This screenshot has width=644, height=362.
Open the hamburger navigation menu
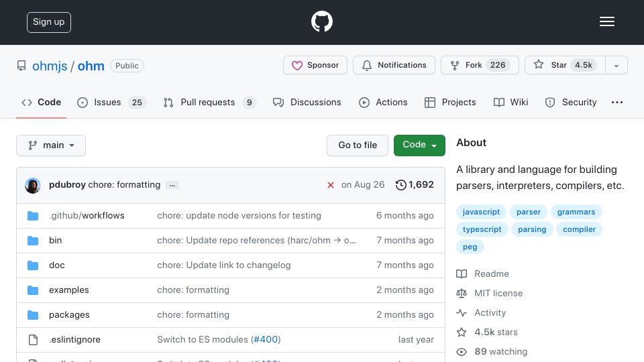coord(606,21)
